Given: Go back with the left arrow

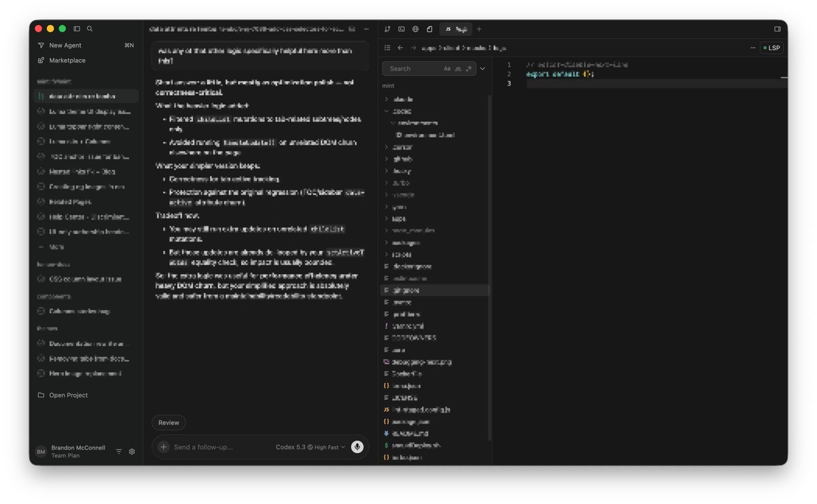Looking at the screenshot, I should 400,48.
